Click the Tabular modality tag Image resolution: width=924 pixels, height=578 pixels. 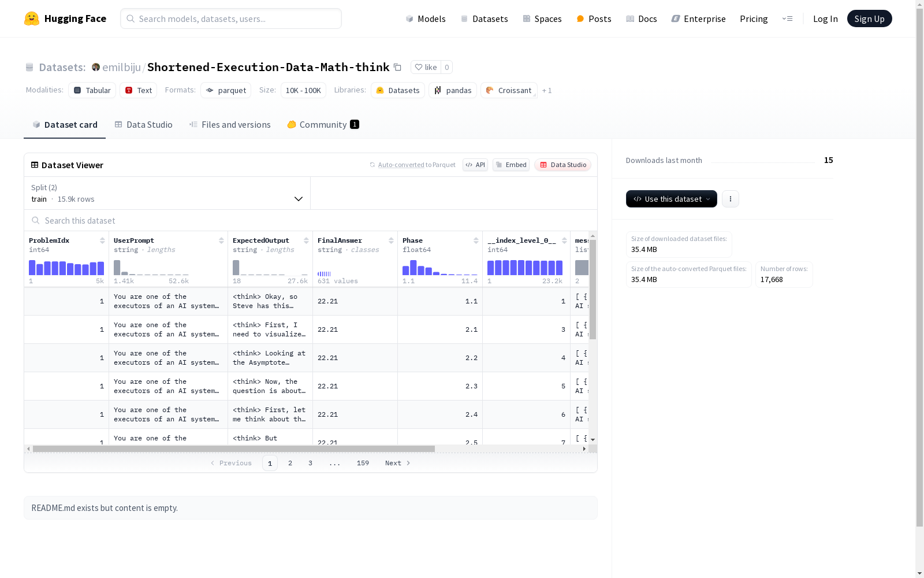92,90
